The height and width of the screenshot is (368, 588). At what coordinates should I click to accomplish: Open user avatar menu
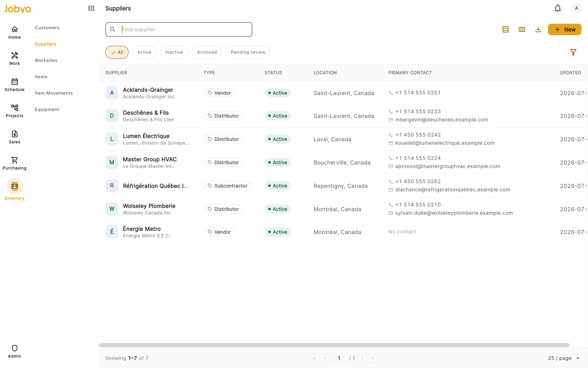(x=576, y=8)
